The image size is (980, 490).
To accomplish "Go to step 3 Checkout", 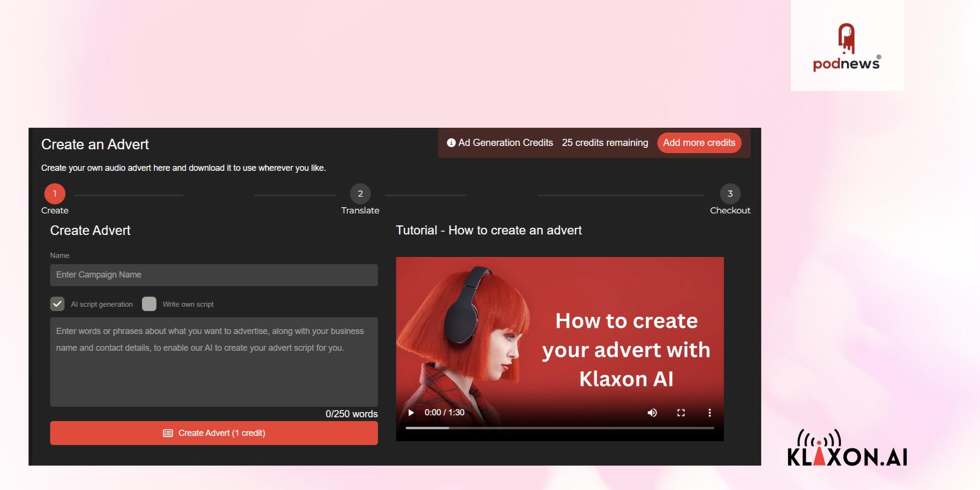I will click(x=730, y=194).
